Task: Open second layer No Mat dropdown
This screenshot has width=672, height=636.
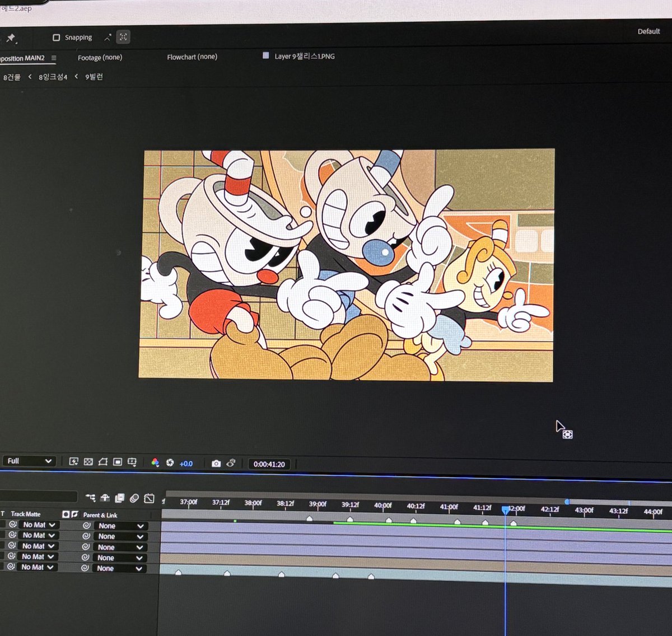Action: 38,535
